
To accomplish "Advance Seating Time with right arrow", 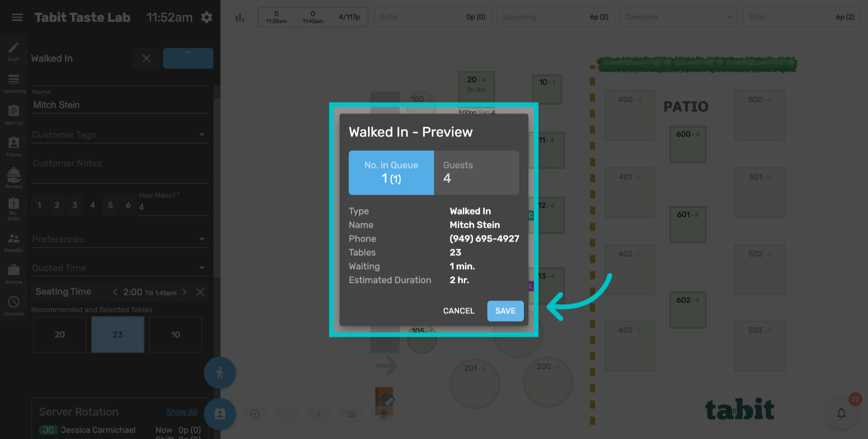I will tap(185, 292).
